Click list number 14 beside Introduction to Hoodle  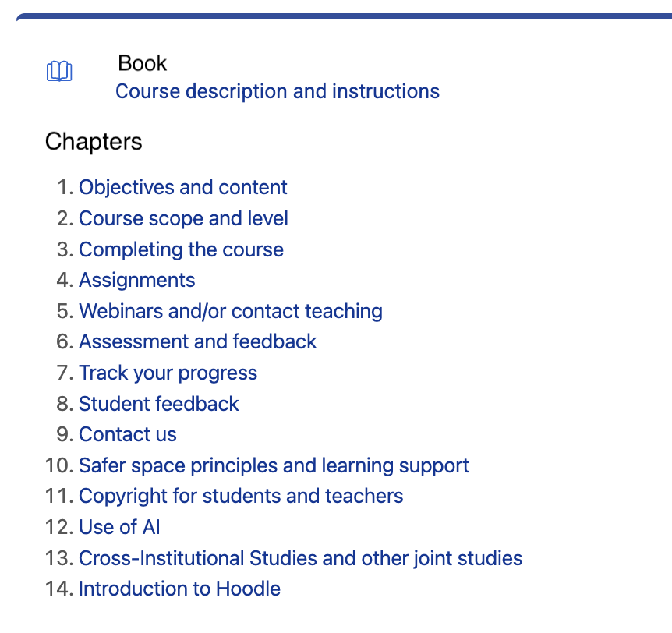click(58, 589)
